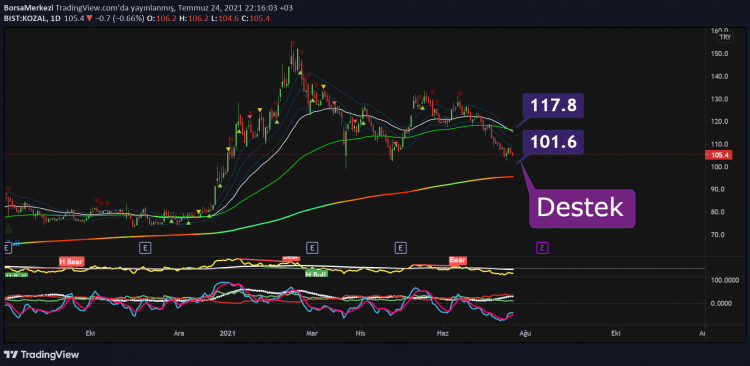The width and height of the screenshot is (750, 366).
Task: Select the TRY currency badge
Action: [x=726, y=36]
